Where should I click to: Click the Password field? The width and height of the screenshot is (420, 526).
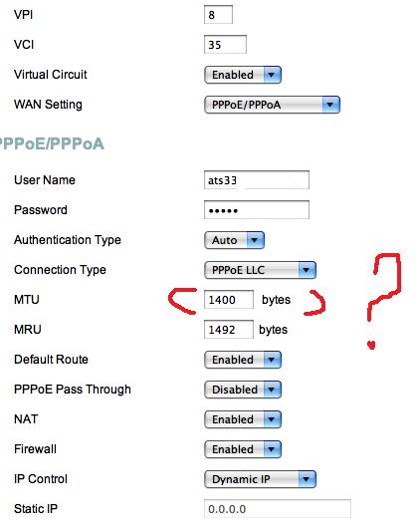click(257, 210)
